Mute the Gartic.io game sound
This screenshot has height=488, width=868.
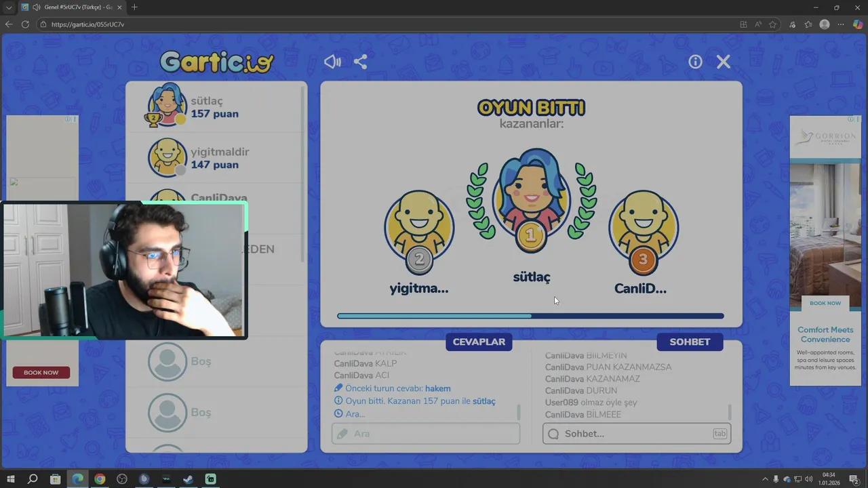[x=332, y=62]
